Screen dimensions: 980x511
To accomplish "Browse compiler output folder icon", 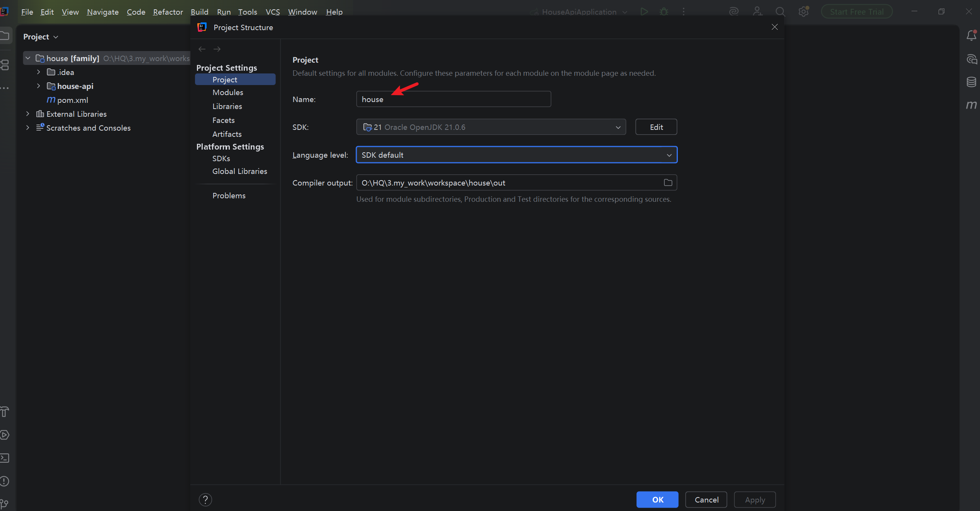I will click(668, 182).
